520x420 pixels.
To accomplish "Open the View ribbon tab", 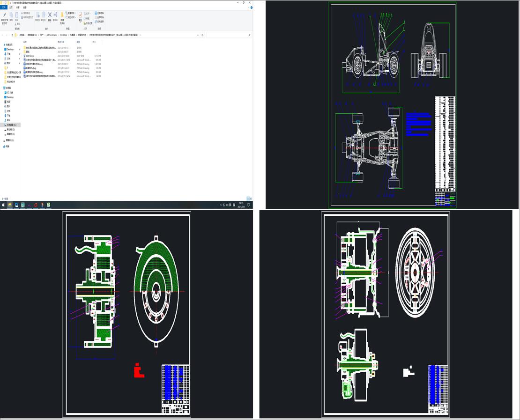I will point(25,7).
